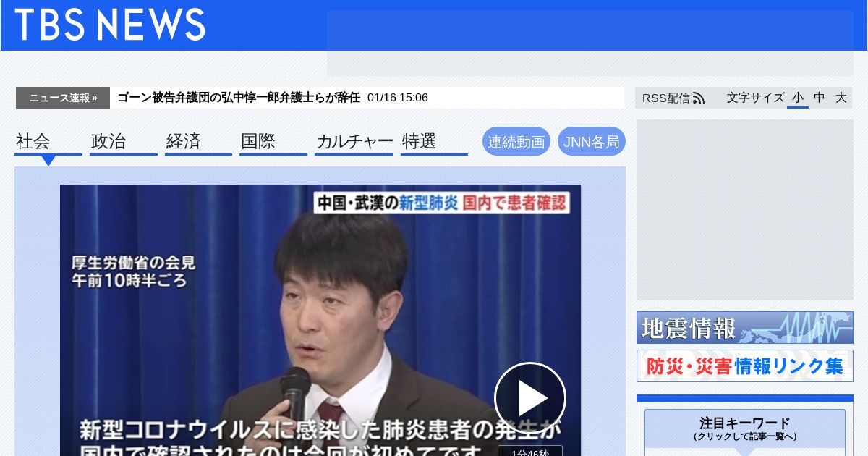
Task: Open RSS配信 feed link
Action: pyautogui.click(x=673, y=98)
